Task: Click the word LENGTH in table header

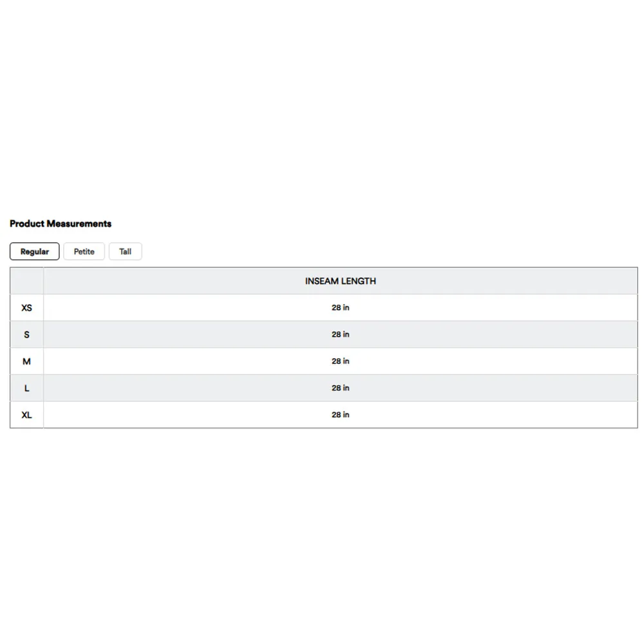Action: (x=359, y=281)
